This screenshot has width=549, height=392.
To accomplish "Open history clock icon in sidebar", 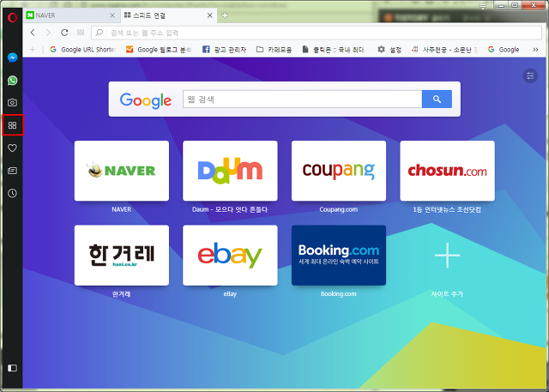I will point(12,193).
